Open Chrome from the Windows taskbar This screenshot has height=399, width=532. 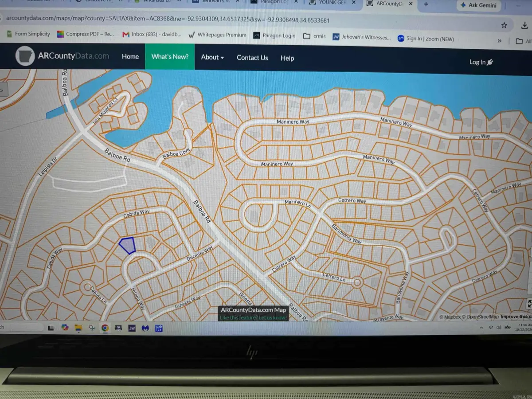[x=105, y=328]
